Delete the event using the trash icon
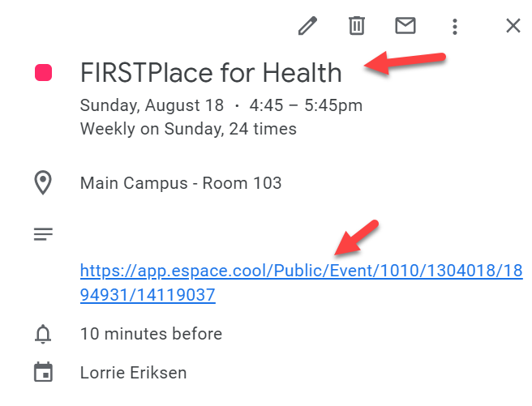Image resolution: width=532 pixels, height=406 pixels. [x=357, y=26]
